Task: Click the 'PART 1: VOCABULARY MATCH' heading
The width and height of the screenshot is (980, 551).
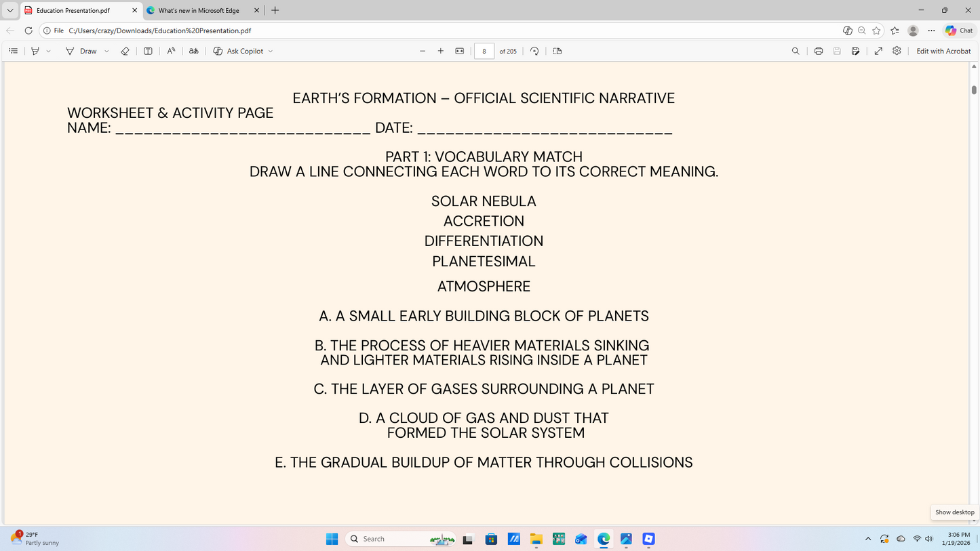Action: [x=484, y=157]
